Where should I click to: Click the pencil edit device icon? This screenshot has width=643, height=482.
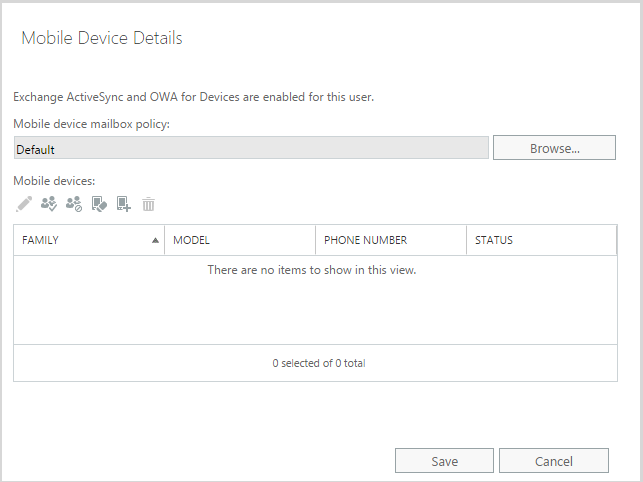click(x=24, y=204)
